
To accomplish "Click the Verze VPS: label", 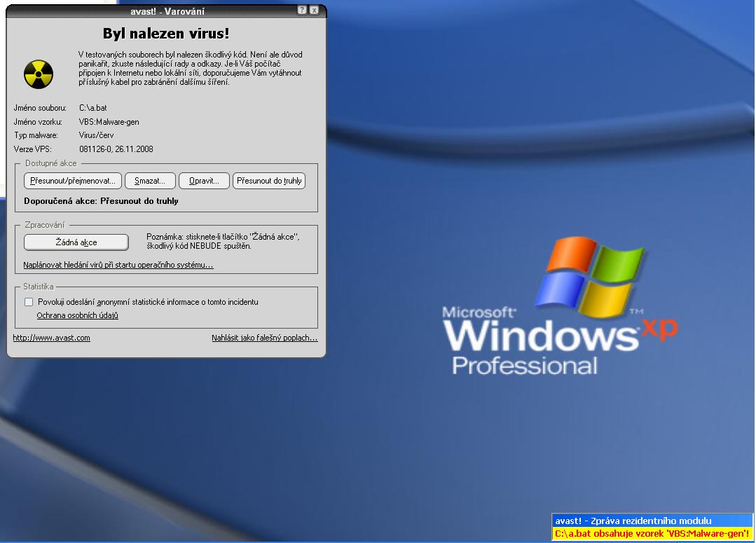I will click(x=33, y=149).
